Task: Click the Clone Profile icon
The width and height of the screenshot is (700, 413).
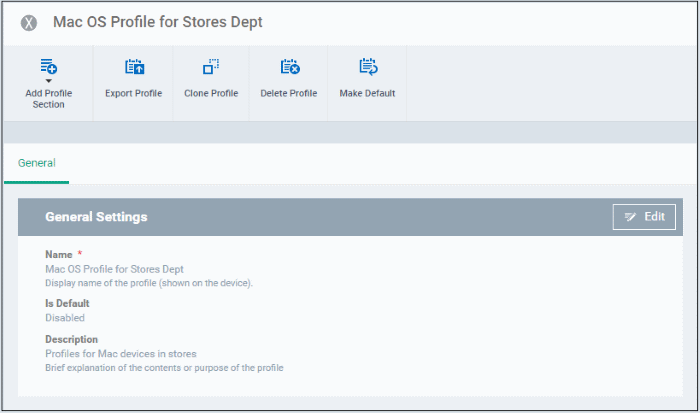Action: tap(211, 67)
